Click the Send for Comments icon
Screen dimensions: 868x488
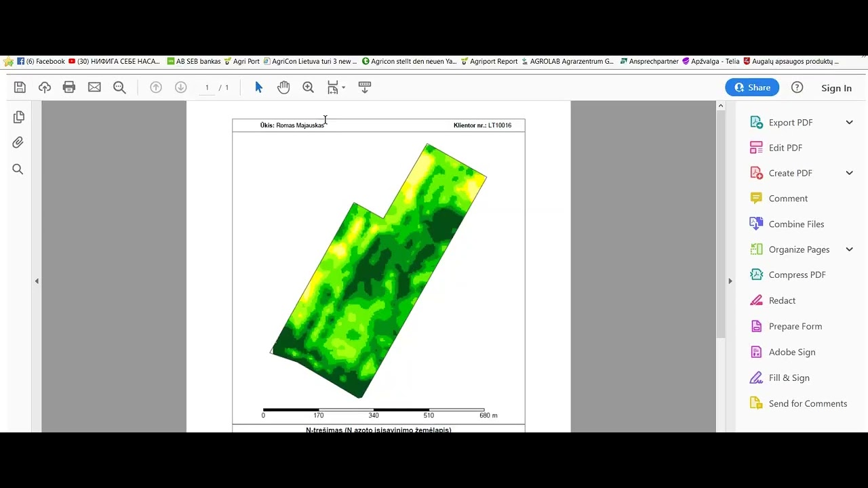[x=756, y=403]
